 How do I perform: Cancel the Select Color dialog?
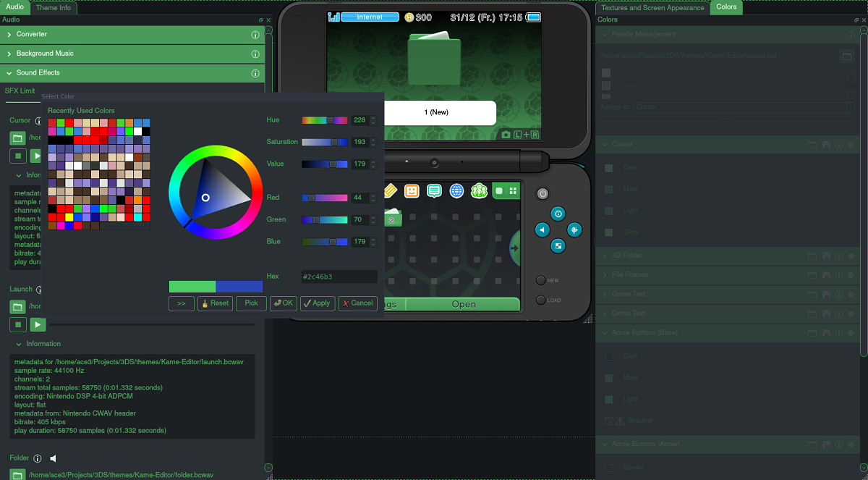pos(357,303)
